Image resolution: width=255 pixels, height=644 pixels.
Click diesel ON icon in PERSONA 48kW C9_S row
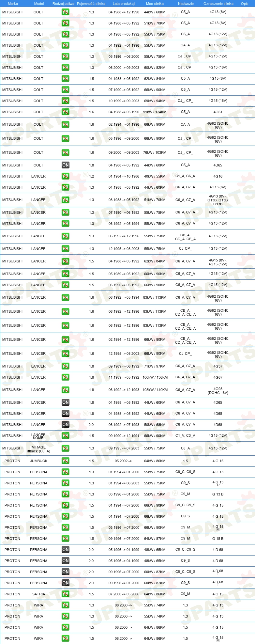point(66,561)
